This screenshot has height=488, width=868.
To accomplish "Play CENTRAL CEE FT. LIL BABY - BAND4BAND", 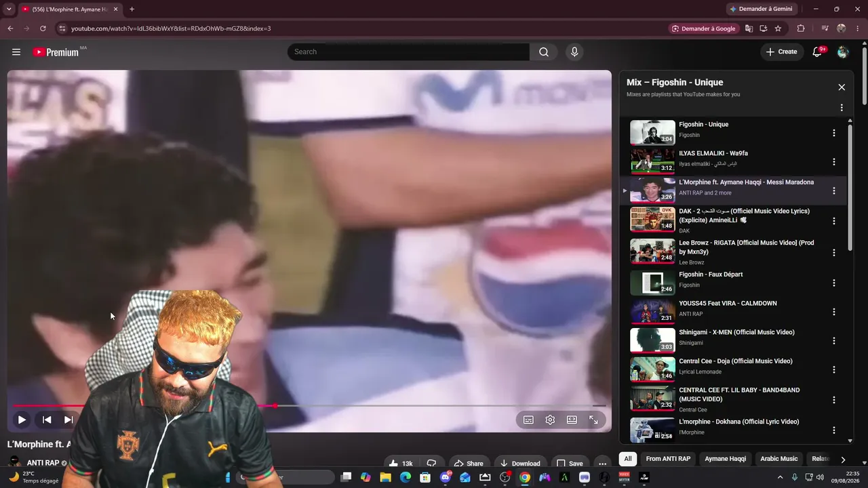I will coord(652,399).
